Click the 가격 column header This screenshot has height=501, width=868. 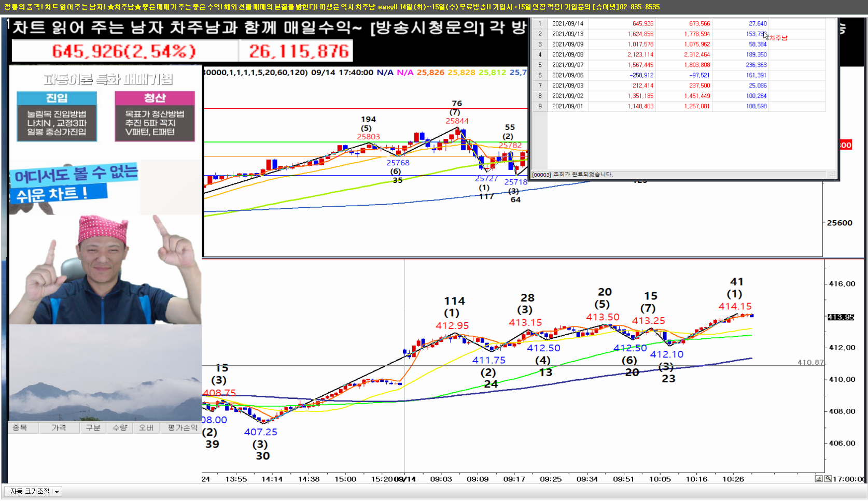(59, 428)
